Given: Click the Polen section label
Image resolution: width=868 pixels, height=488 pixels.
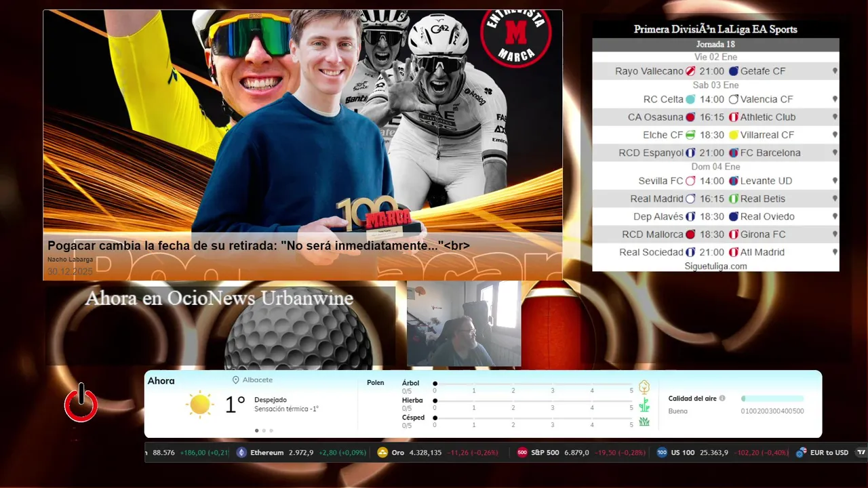Looking at the screenshot, I should (x=376, y=383).
